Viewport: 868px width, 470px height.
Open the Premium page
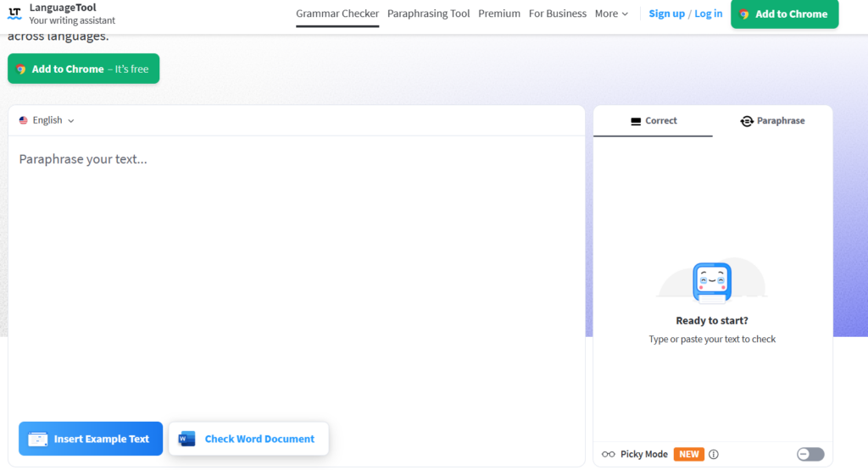[499, 14]
